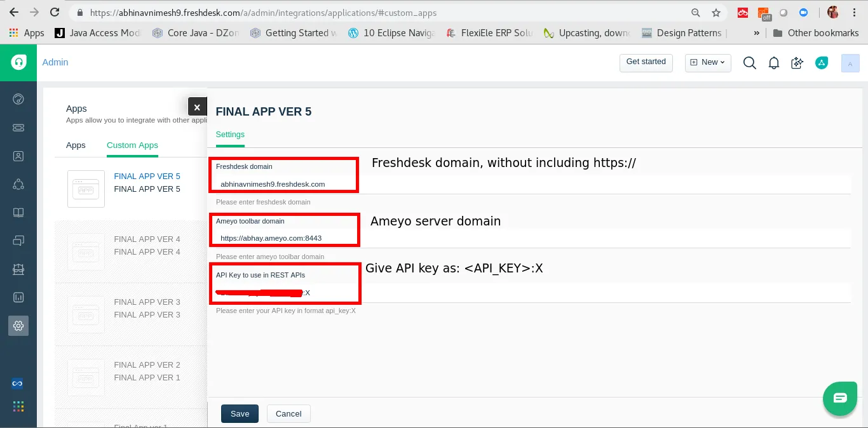Click the browser reload icon

55,13
